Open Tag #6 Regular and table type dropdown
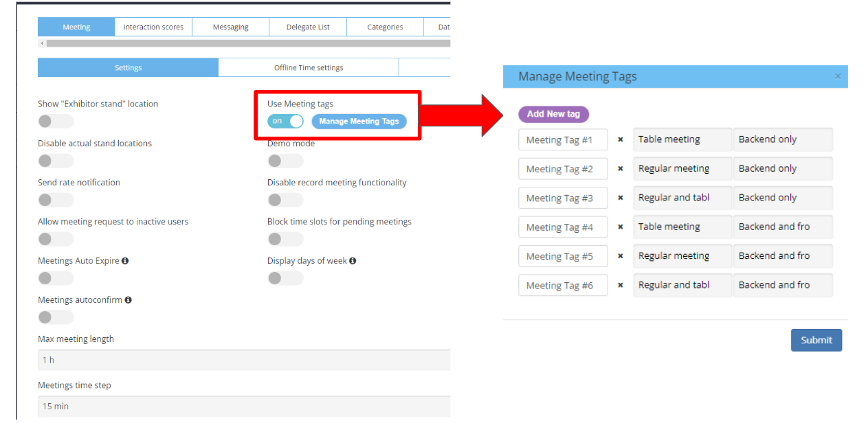 click(x=682, y=286)
